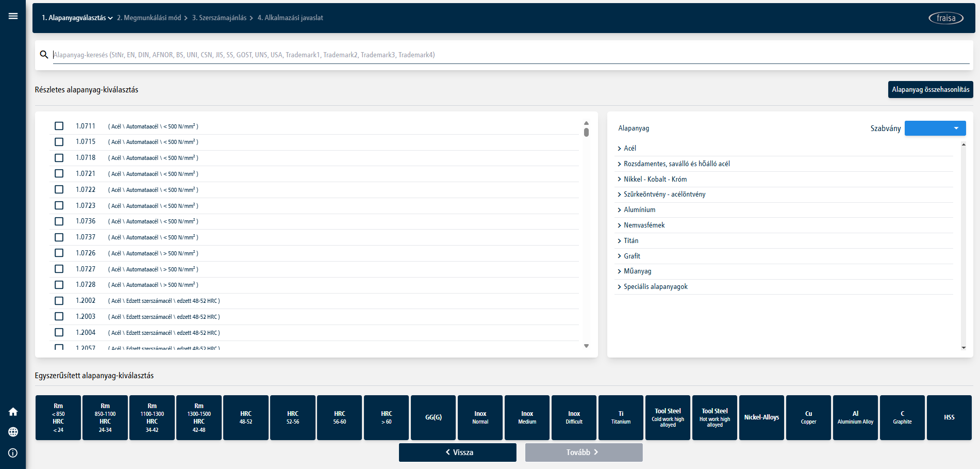The height and width of the screenshot is (469, 980).
Task: Select the HRC 48-52 tile
Action: tap(246, 417)
